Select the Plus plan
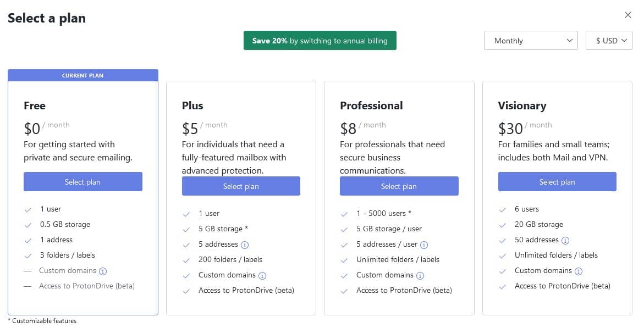644x328 pixels. pos(241,186)
